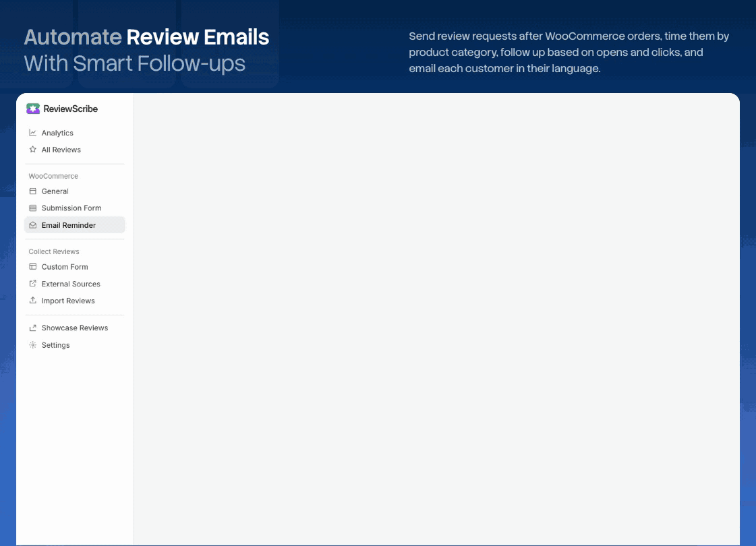
Task: Click the Submission Form list icon
Action: point(33,208)
